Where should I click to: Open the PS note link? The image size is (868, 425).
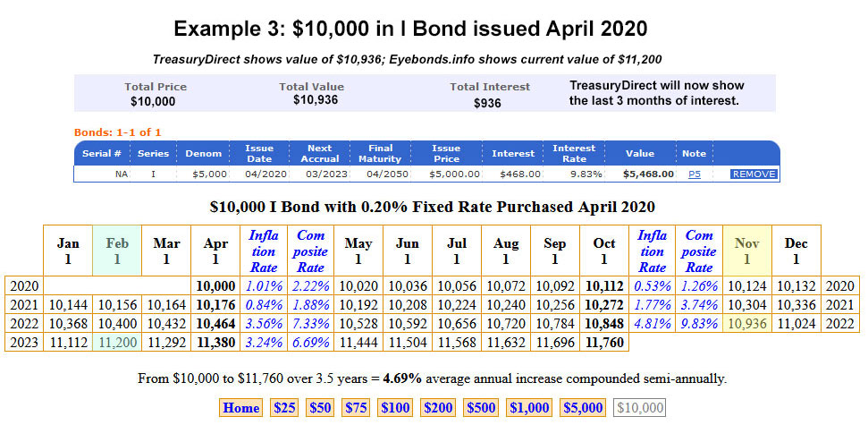coord(694,174)
